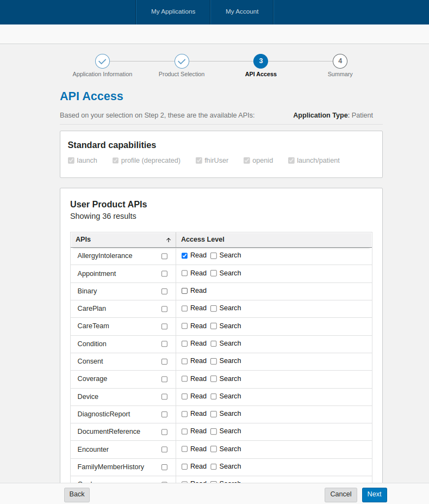Click the Cancel button
The height and width of the screenshot is (504, 429).
coord(340,494)
